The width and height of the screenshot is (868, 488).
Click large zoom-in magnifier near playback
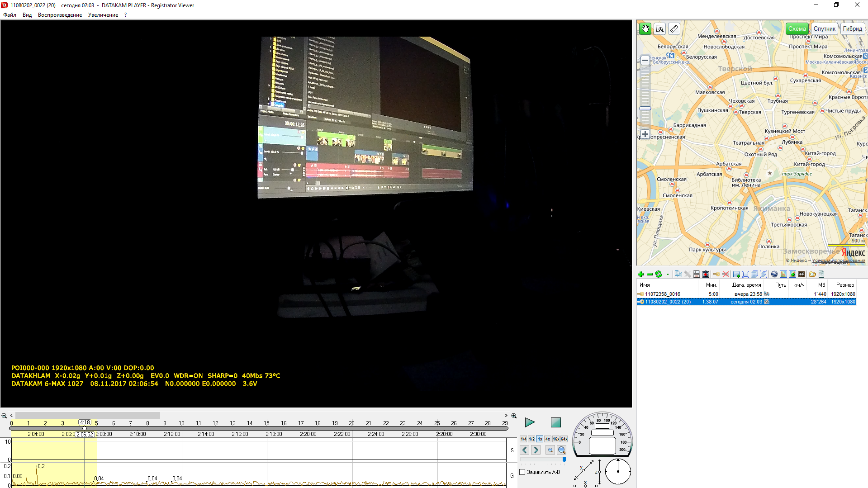coord(562,450)
